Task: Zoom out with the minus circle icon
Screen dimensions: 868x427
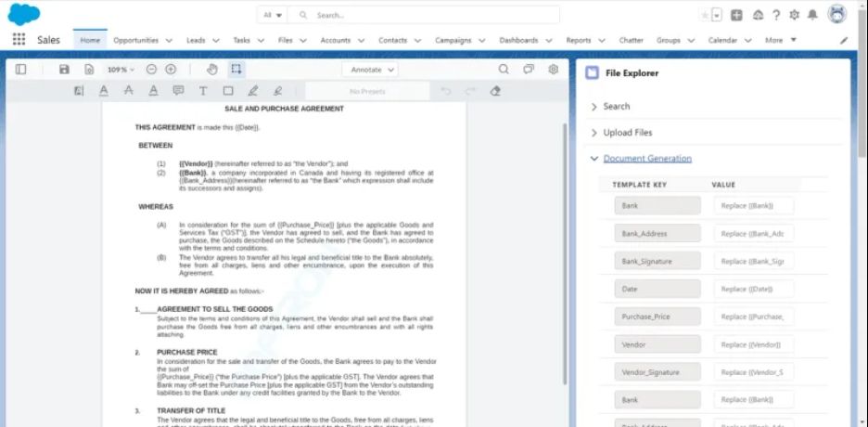Action: pos(151,70)
